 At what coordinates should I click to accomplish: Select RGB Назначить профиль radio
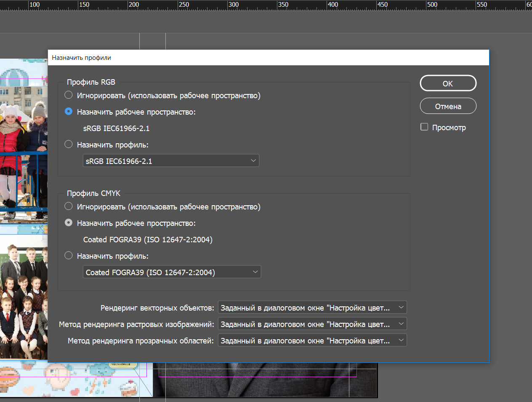coord(69,145)
